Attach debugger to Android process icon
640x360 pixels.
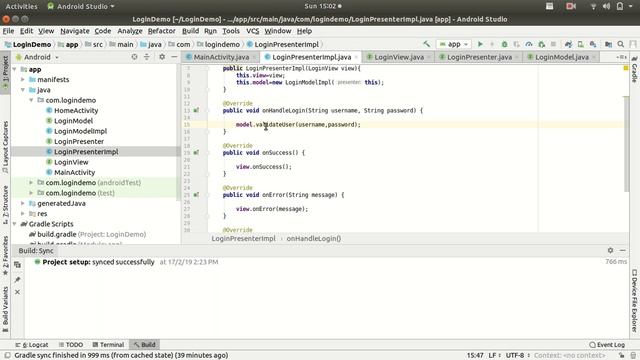click(x=541, y=44)
